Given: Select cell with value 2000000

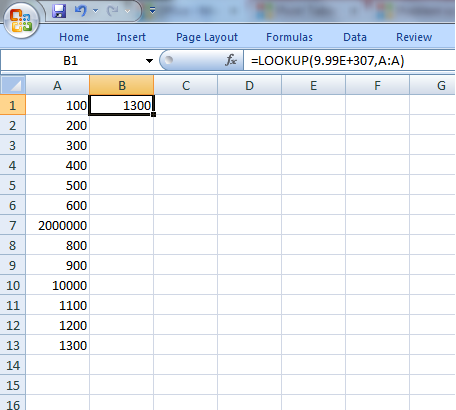Looking at the screenshot, I should pos(57,225).
